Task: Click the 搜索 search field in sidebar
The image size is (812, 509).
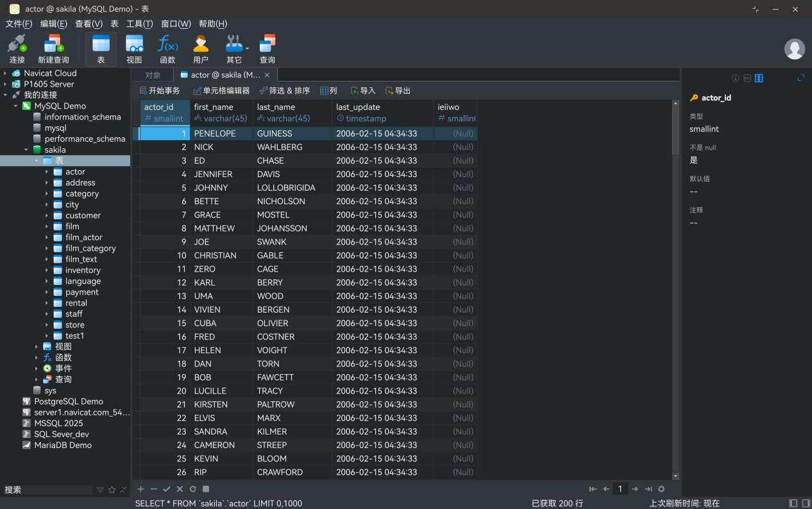Action: tap(48, 490)
